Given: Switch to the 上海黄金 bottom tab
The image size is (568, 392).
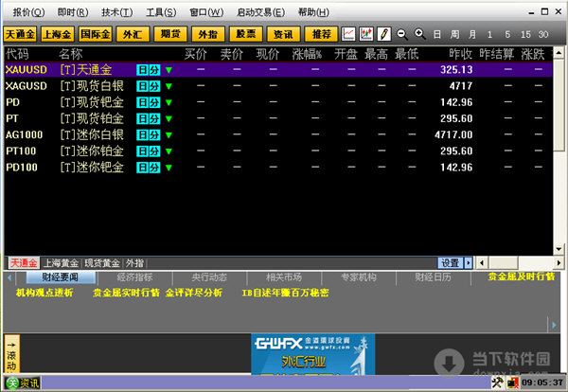Looking at the screenshot, I should point(61,262).
